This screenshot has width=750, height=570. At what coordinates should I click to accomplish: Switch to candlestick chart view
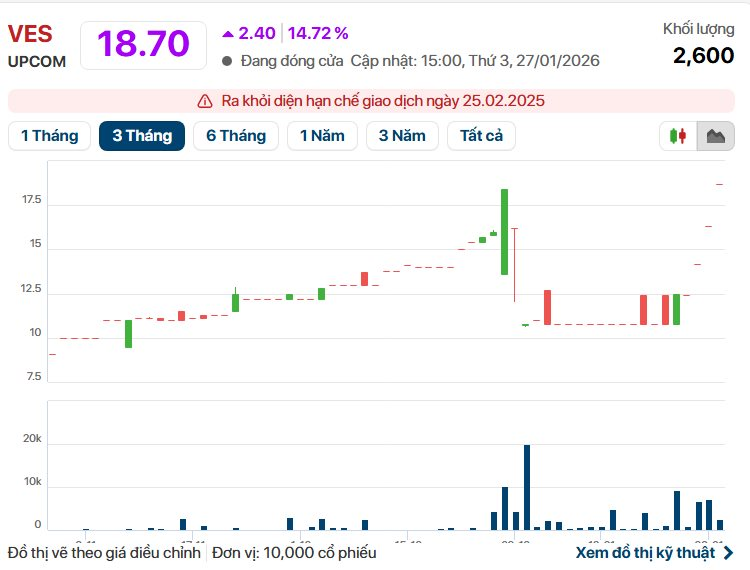click(x=680, y=136)
